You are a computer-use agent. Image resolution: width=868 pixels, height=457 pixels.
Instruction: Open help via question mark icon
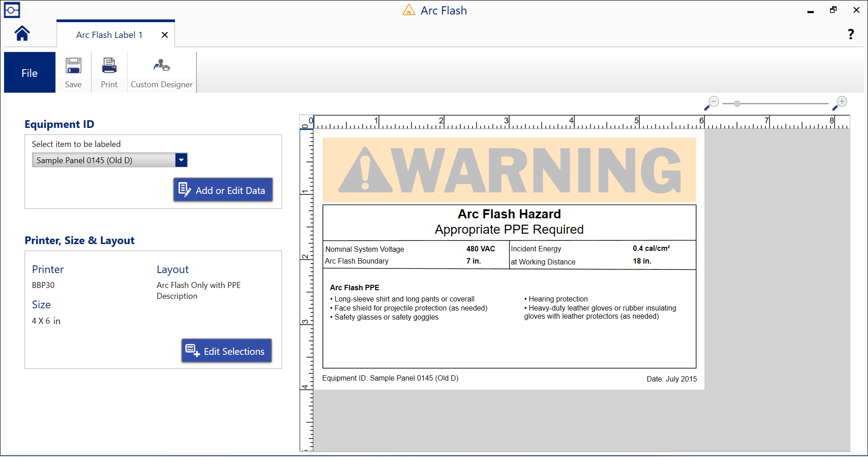tap(851, 34)
